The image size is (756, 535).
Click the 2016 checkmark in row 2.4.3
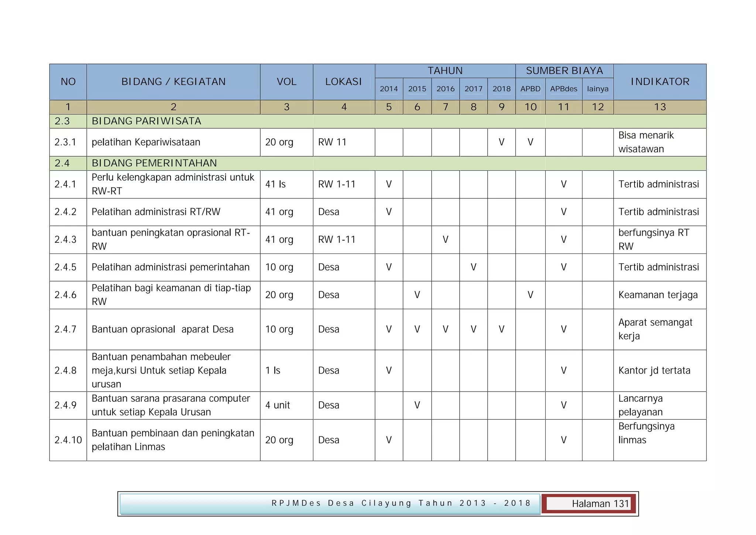pos(445,240)
